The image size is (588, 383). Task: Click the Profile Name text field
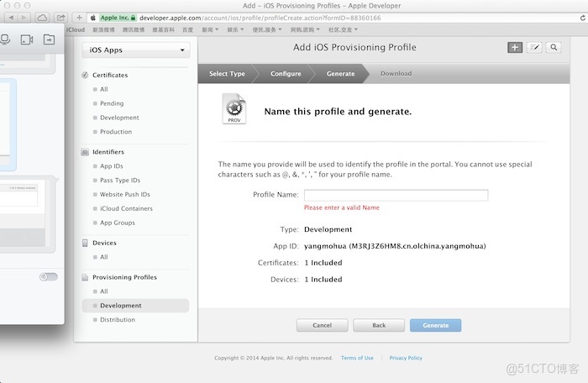click(396, 195)
